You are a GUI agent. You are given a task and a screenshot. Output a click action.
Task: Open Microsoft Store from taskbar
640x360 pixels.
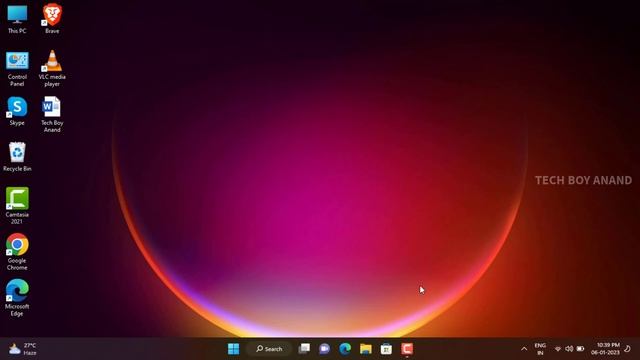click(386, 349)
